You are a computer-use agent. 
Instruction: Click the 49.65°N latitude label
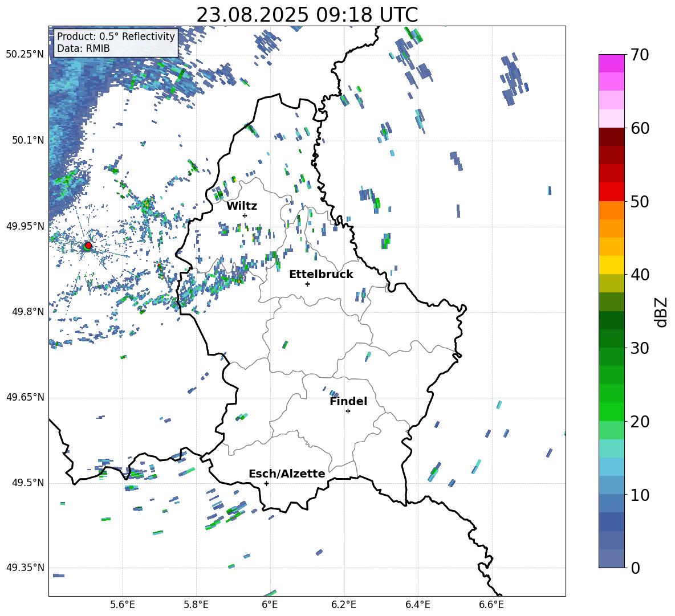(x=25, y=397)
